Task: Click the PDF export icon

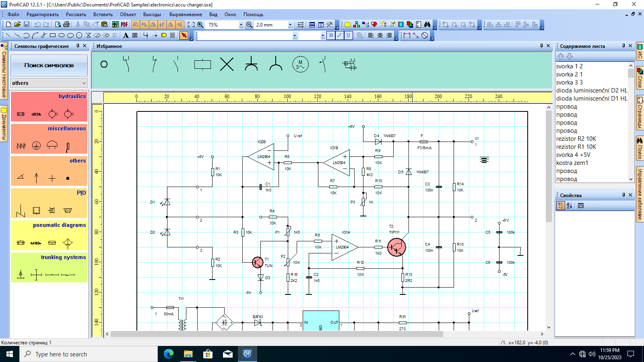Action: pyautogui.click(x=124, y=25)
